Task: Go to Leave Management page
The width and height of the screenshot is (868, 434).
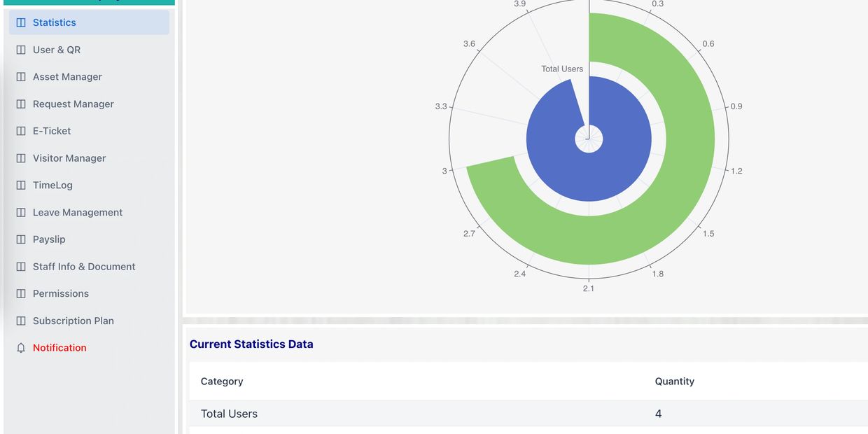Action: click(77, 213)
